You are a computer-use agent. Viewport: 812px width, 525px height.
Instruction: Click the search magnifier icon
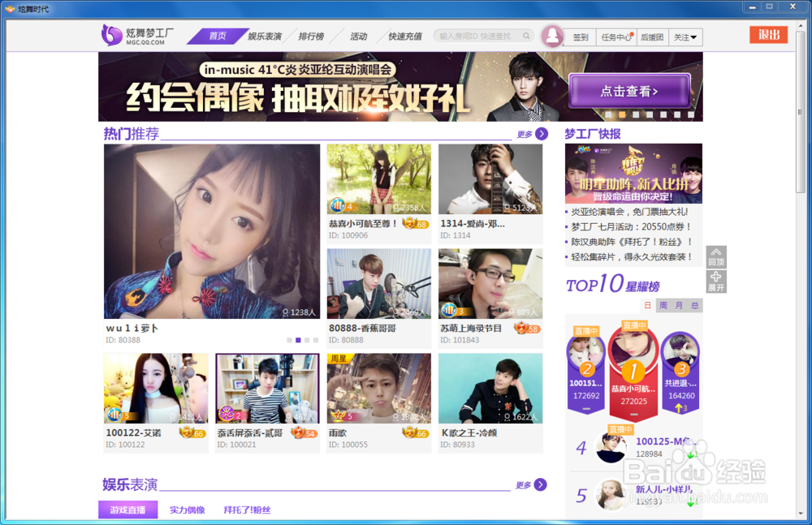point(526,36)
